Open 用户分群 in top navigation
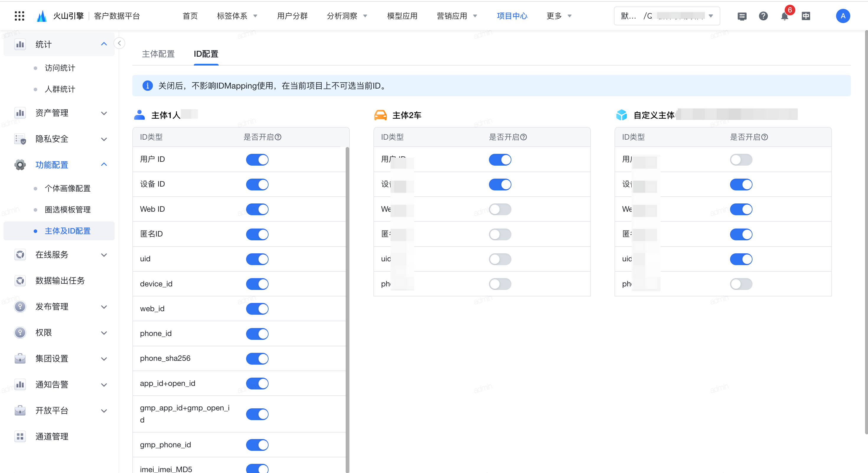The image size is (868, 473). [x=292, y=16]
